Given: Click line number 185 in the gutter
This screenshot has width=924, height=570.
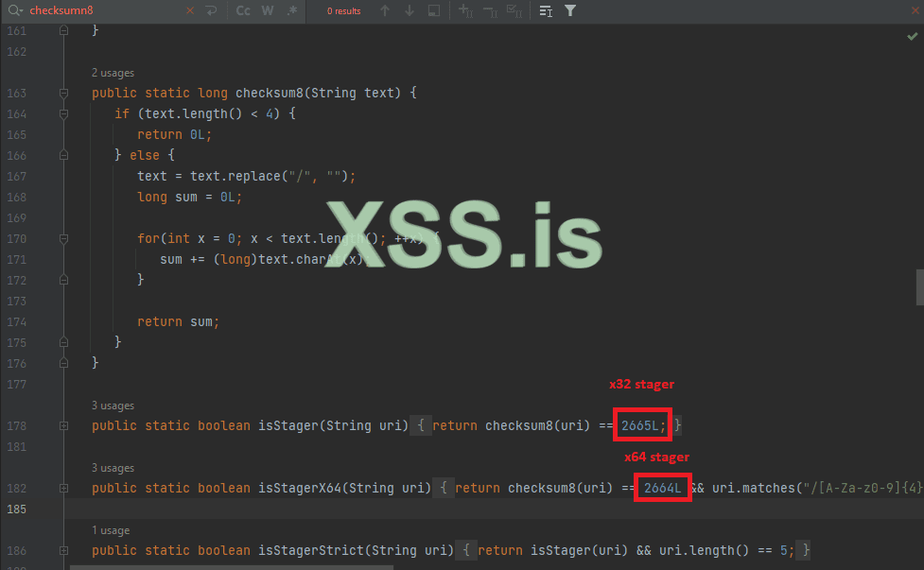Looking at the screenshot, I should click(x=16, y=509).
